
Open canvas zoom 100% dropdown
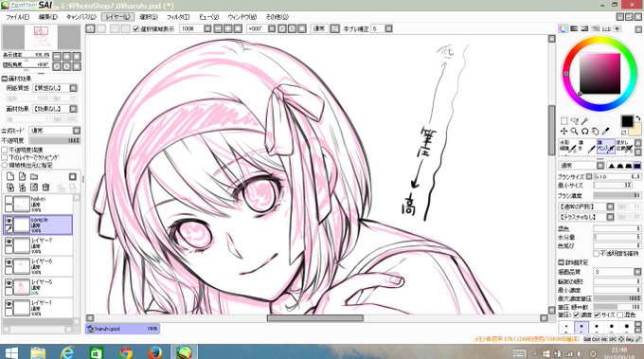207,28
